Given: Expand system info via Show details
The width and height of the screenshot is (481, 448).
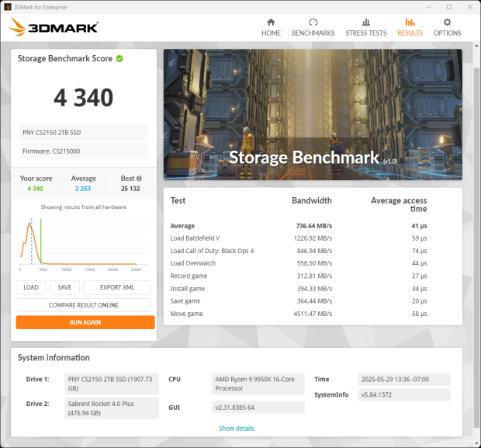Looking at the screenshot, I should tap(236, 429).
